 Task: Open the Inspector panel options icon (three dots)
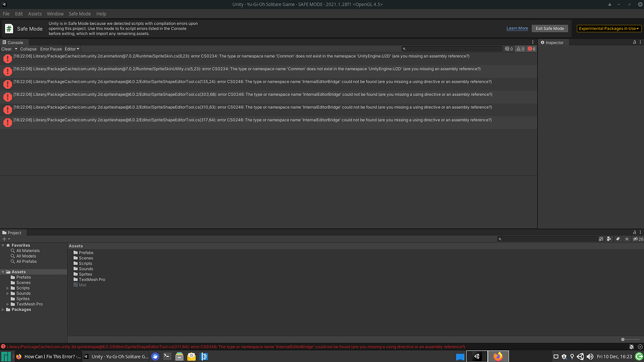click(640, 42)
